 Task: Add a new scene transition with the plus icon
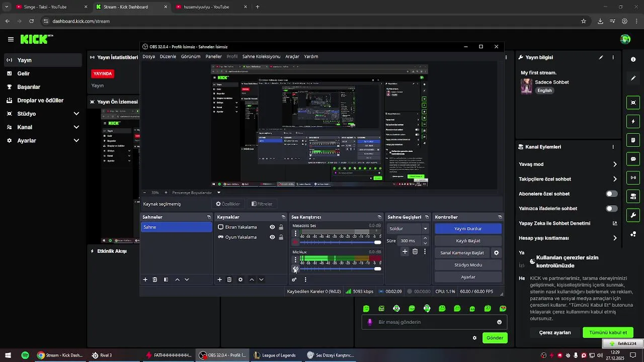pyautogui.click(x=405, y=251)
